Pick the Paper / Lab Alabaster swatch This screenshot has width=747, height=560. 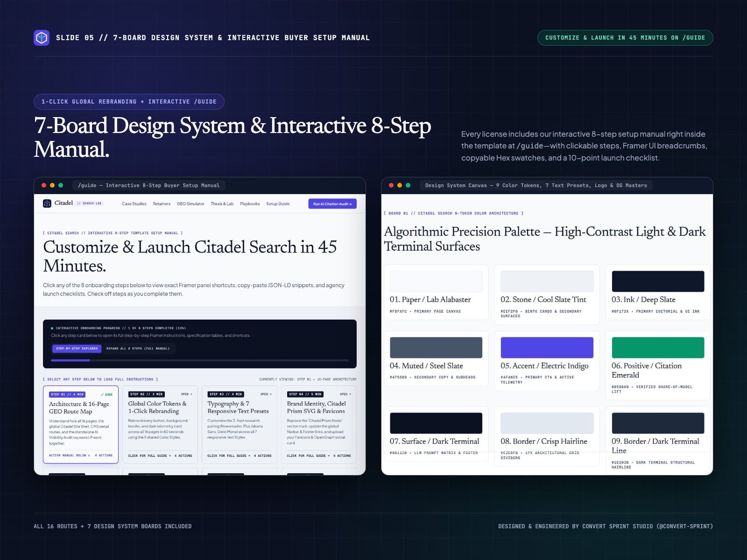436,281
